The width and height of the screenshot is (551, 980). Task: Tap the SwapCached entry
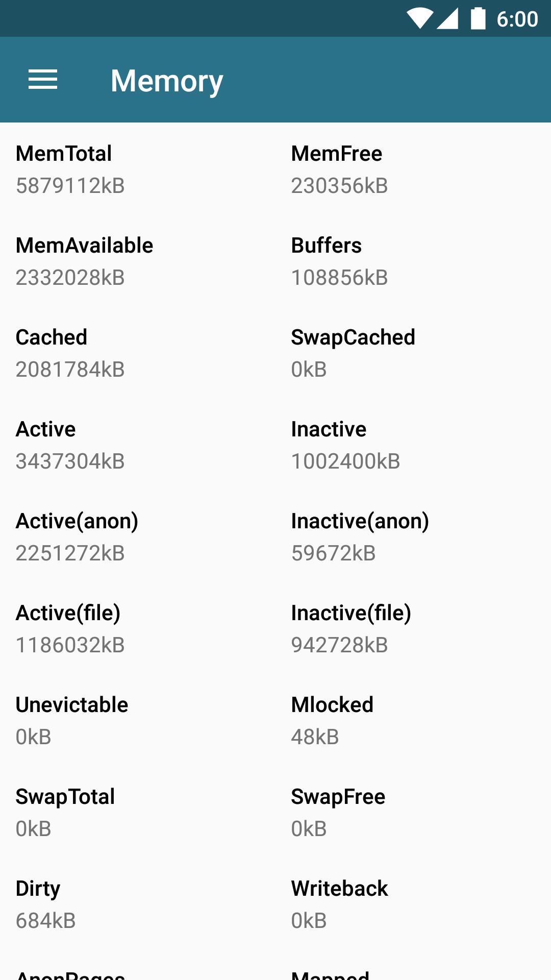tap(353, 353)
